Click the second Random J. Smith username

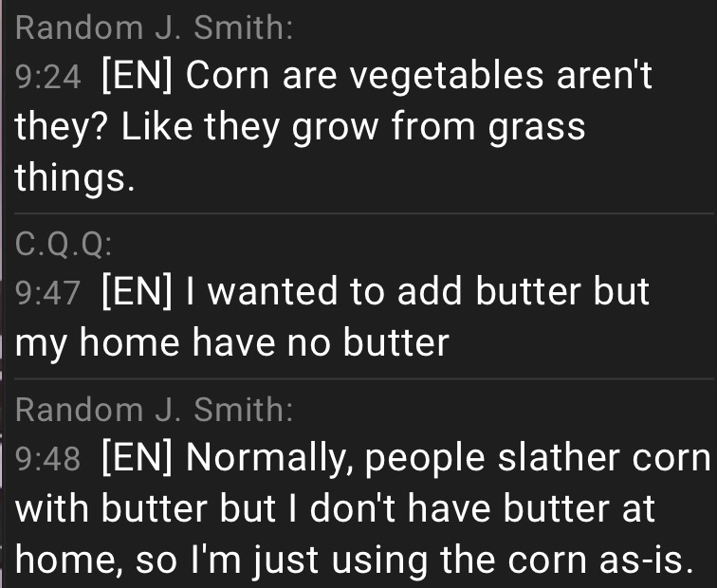154,409
